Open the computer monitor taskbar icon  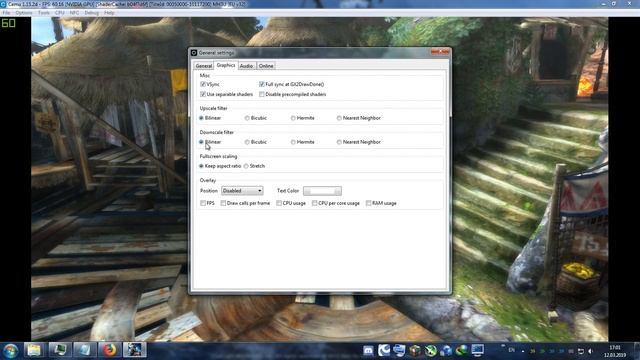pyautogui.click(x=478, y=350)
